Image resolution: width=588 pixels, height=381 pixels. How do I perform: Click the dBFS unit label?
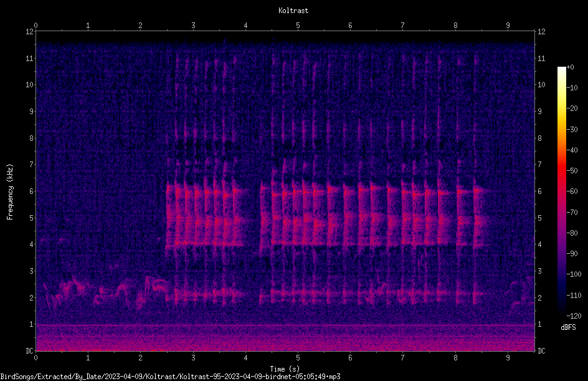568,327
